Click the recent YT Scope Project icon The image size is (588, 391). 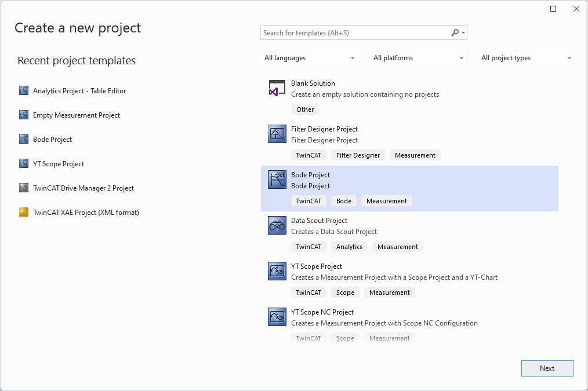24,164
